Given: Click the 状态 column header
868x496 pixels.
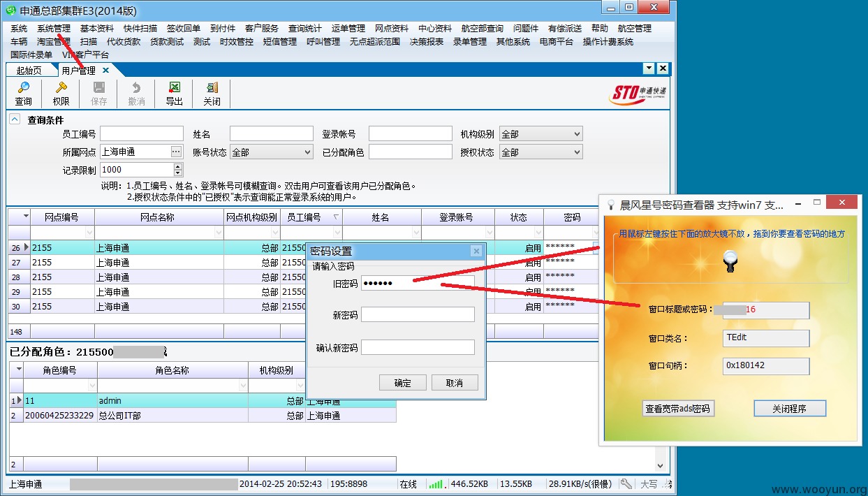Looking at the screenshot, I should coord(519,217).
